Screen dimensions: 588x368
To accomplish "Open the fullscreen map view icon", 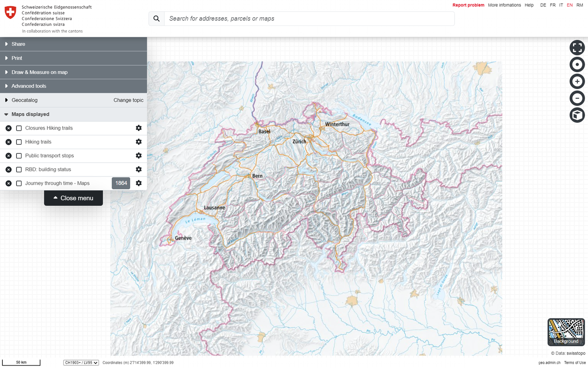I will click(577, 47).
